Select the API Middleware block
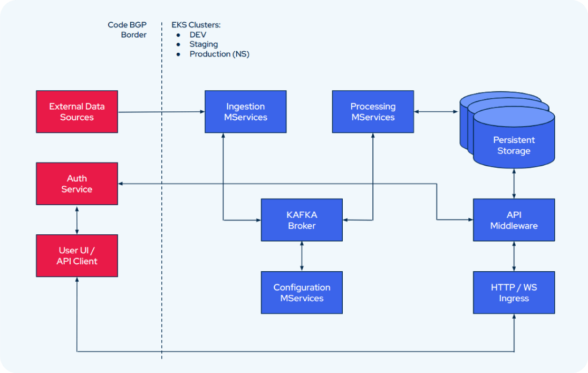The image size is (588, 373). tap(514, 220)
